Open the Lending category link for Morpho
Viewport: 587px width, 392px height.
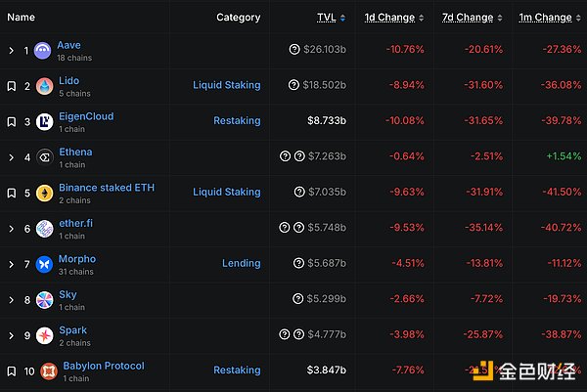coord(241,263)
